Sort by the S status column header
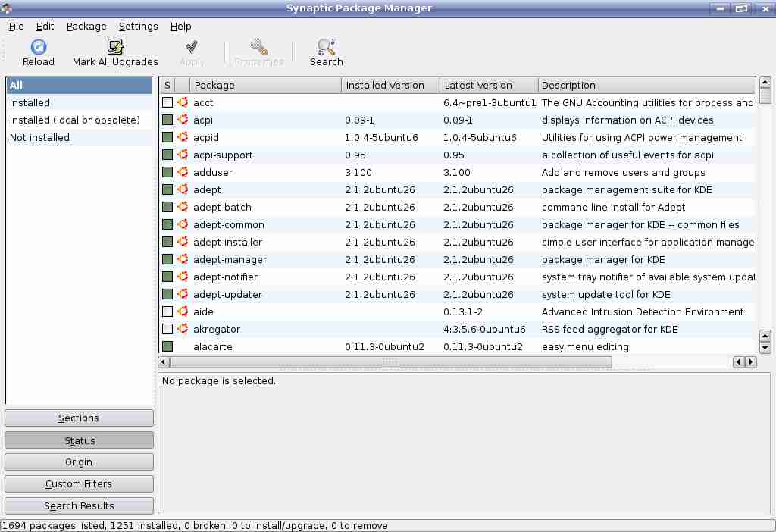This screenshot has height=532, width=776. point(167,85)
